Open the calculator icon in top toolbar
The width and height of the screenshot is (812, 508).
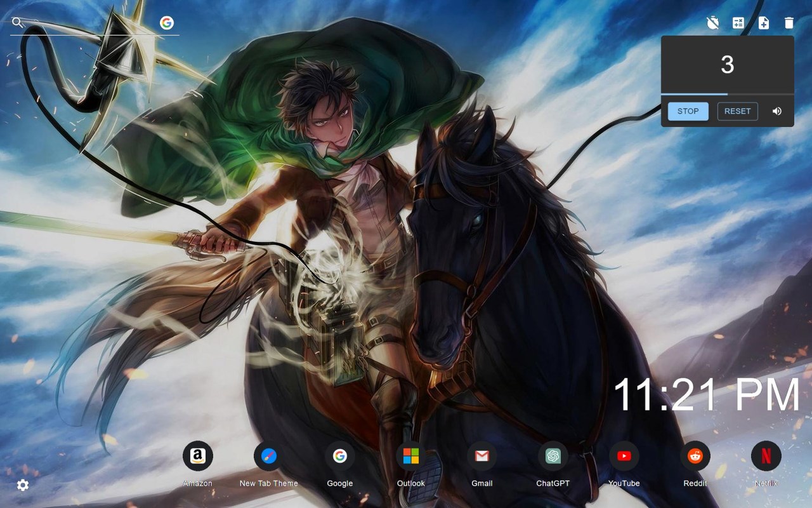[738, 23]
